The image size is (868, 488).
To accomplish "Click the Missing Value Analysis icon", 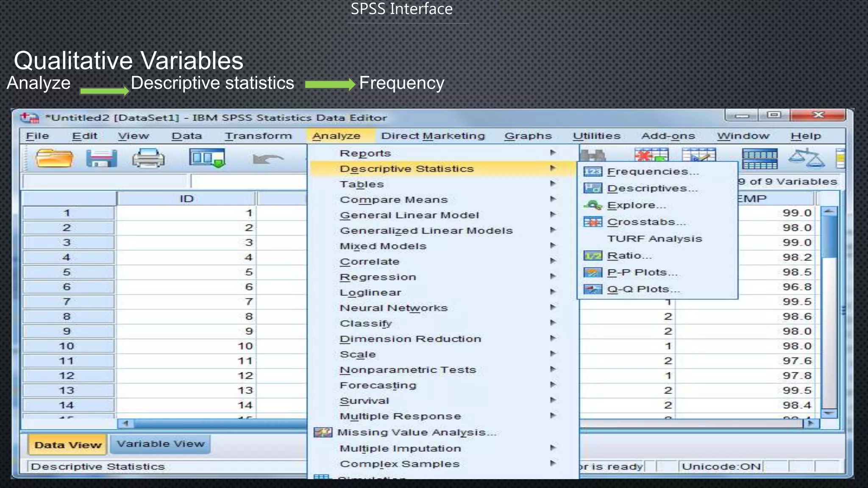I will click(323, 432).
